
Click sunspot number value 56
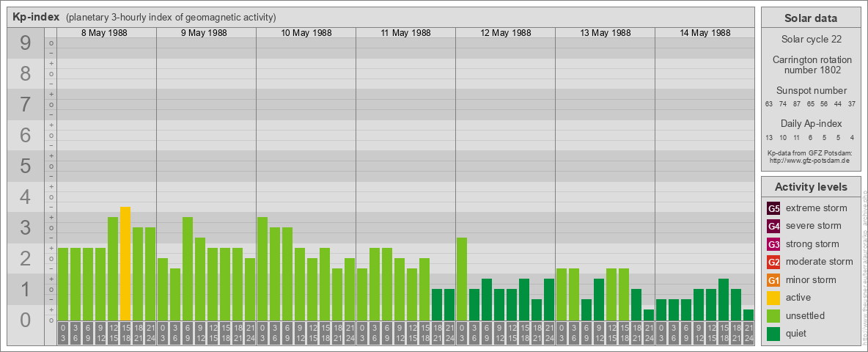825,104
